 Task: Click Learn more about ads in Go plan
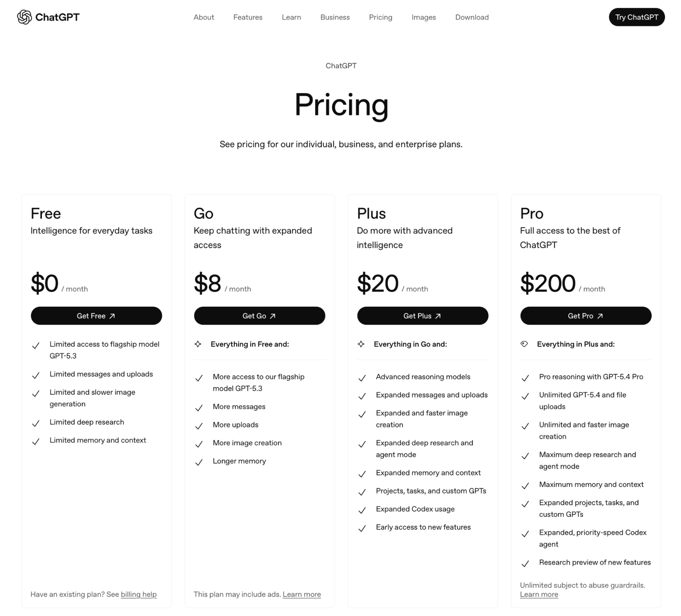coord(301,595)
